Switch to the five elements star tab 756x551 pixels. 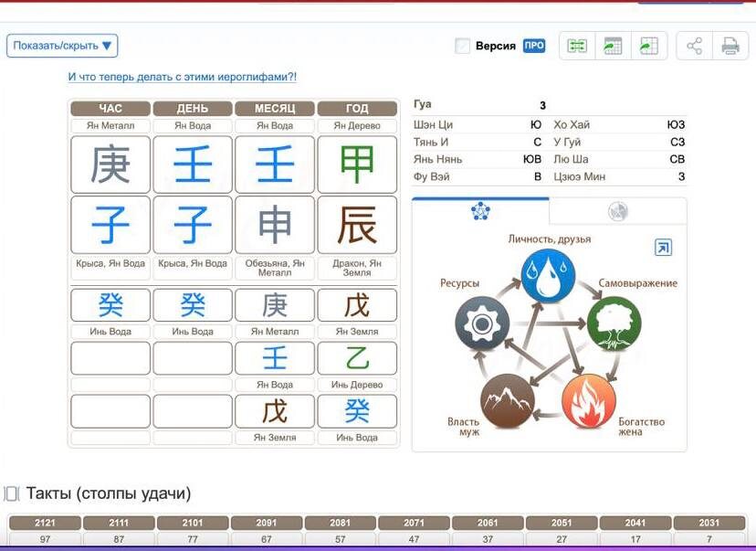(480, 211)
